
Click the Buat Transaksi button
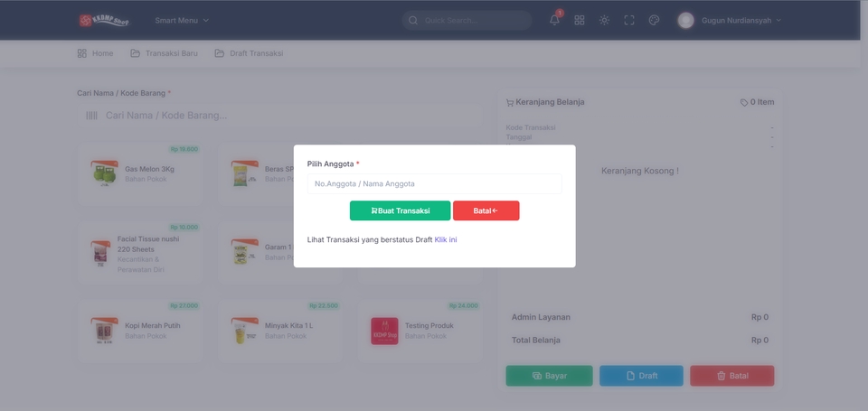(x=400, y=210)
